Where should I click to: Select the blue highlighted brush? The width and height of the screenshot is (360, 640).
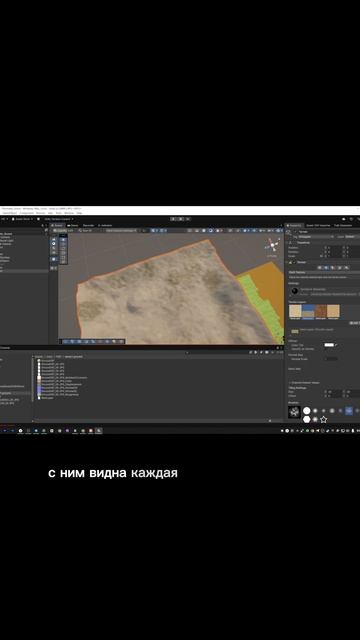click(x=349, y=411)
